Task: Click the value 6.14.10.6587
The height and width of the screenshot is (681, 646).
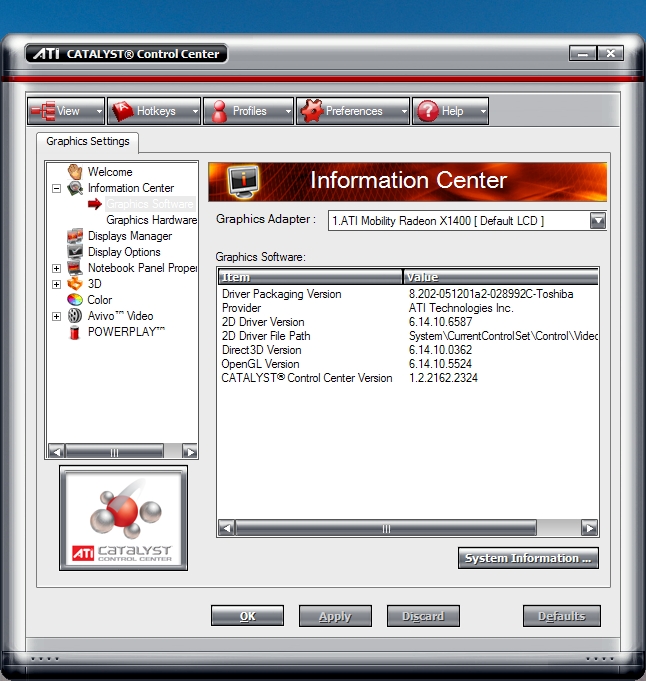Action: pos(440,322)
